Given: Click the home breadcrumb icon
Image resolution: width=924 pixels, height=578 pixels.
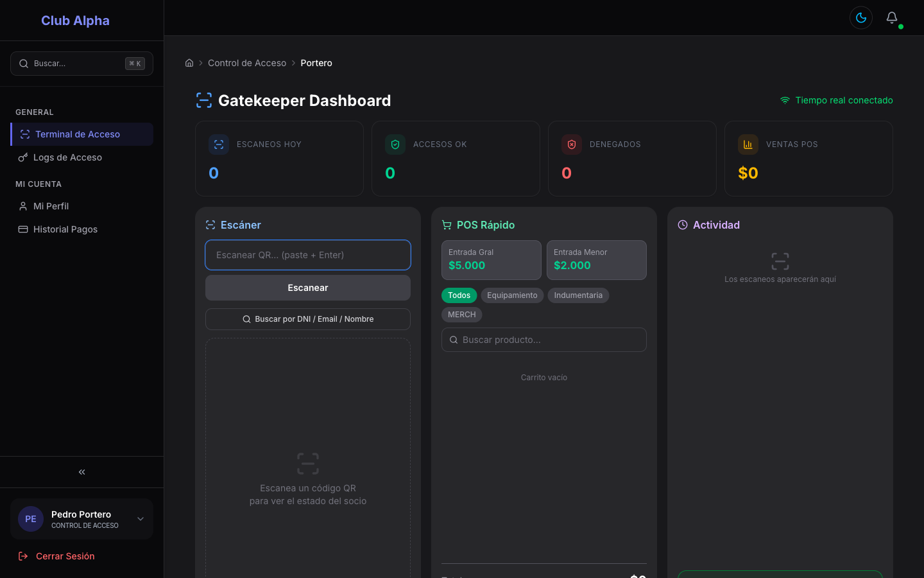Looking at the screenshot, I should coord(189,63).
